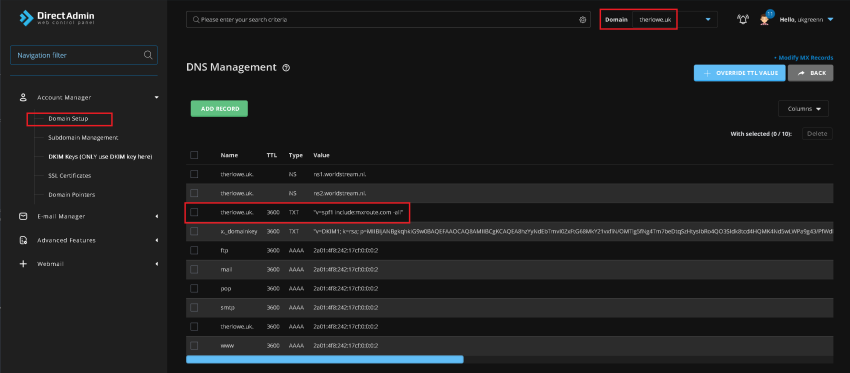The image size is (850, 373).
Task: Expand the Advanced Features section
Action: click(157, 240)
